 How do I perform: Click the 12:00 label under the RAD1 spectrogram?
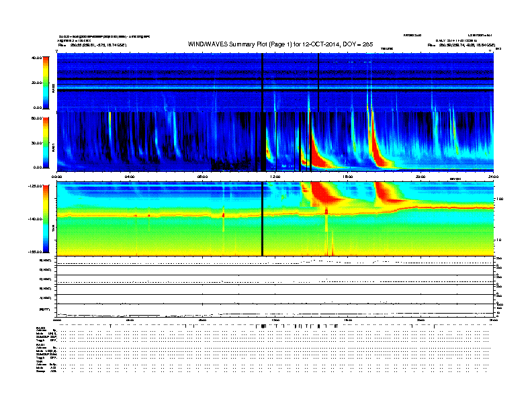coord(275,177)
